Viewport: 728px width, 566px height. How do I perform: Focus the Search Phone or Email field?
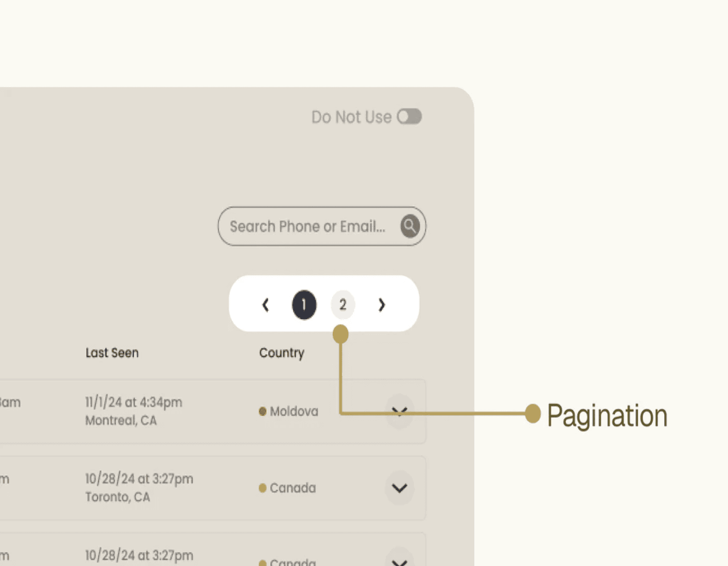[322, 226]
